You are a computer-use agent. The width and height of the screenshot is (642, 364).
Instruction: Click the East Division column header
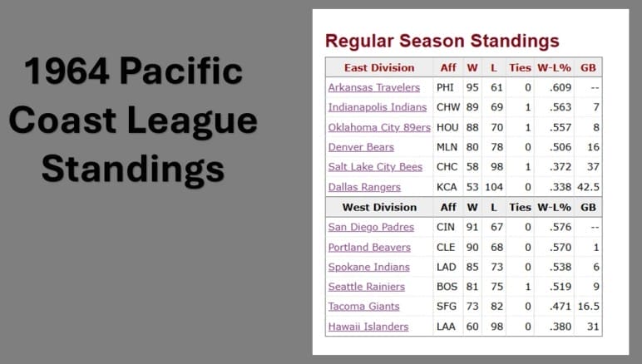(x=378, y=67)
